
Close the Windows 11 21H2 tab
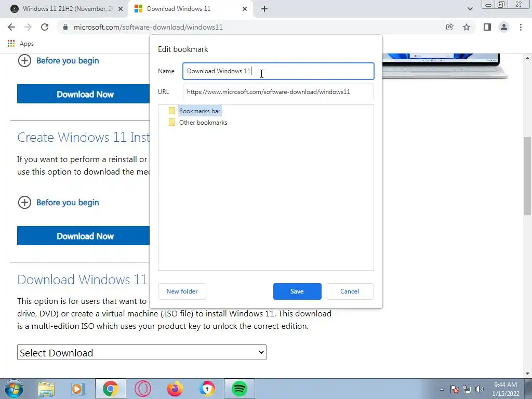pos(120,9)
